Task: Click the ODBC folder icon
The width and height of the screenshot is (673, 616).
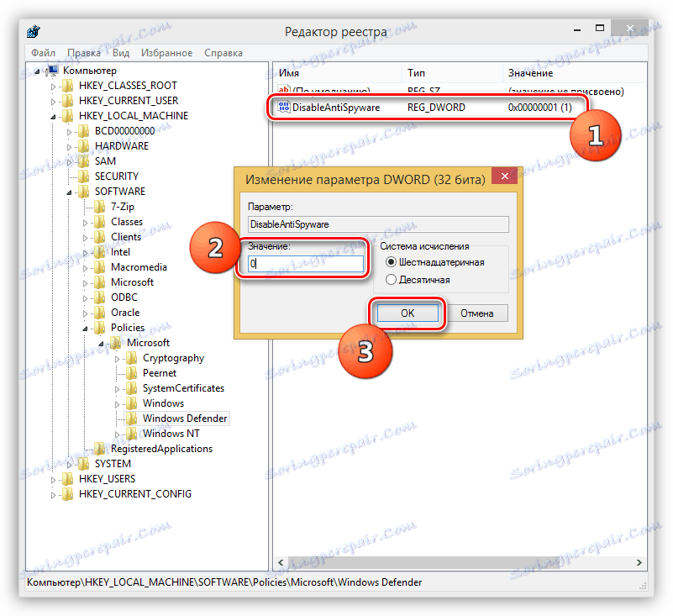Action: 100,297
